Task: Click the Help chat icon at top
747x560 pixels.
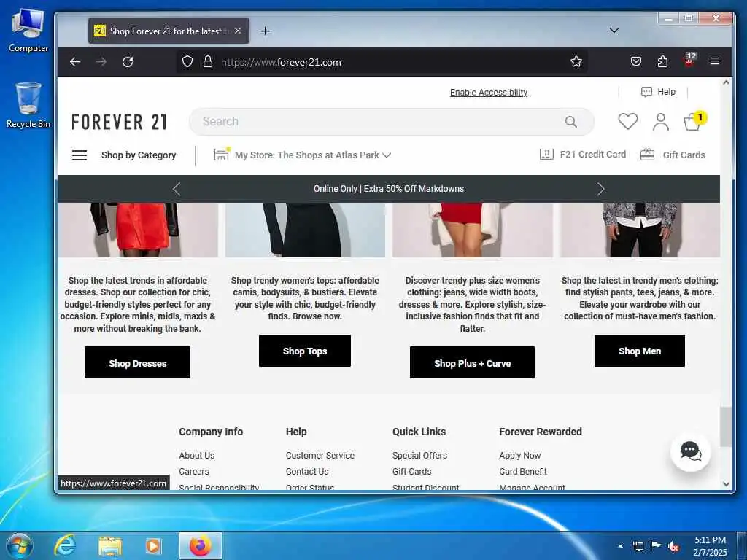Action: point(646,92)
